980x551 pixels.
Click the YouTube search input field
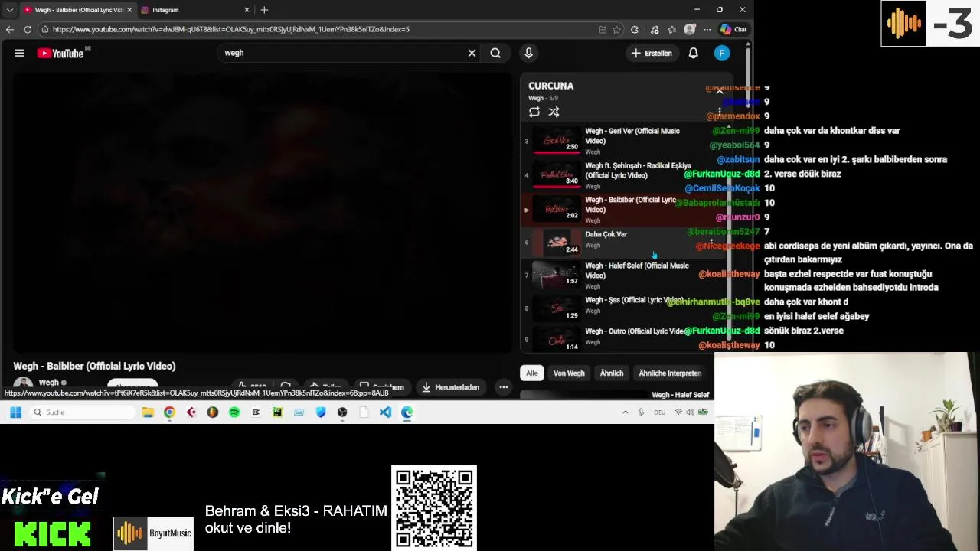coord(341,53)
